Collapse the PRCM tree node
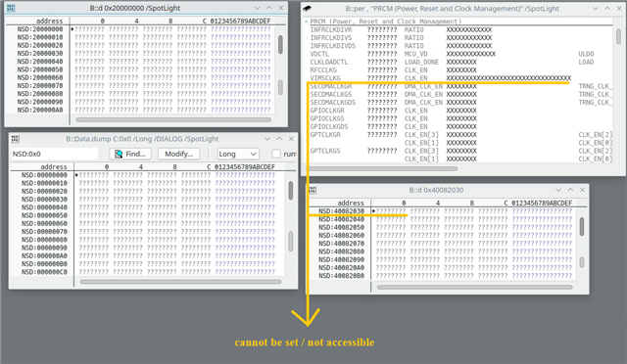 (307, 22)
